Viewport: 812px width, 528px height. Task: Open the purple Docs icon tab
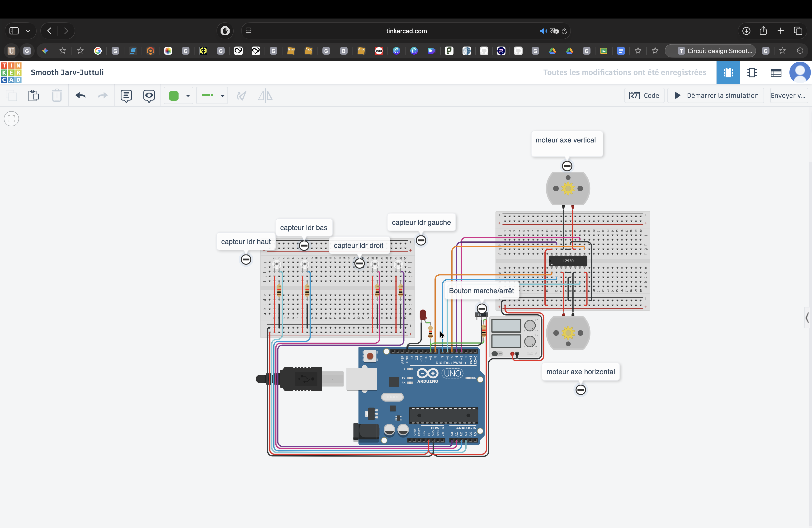coord(621,51)
